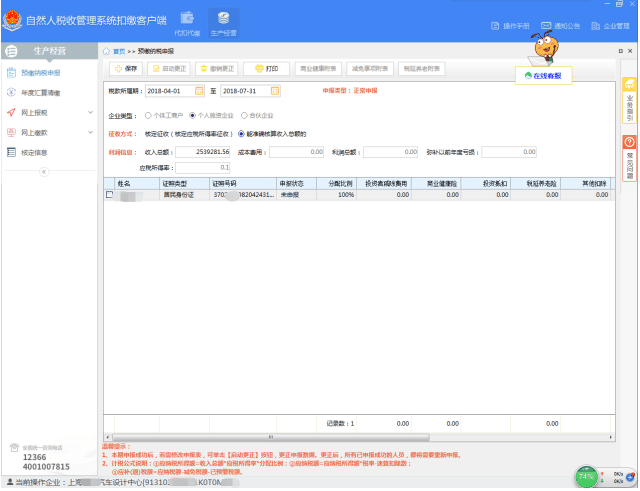Select 网上缴款 sidebar item
640x491 pixels.
(x=34, y=133)
